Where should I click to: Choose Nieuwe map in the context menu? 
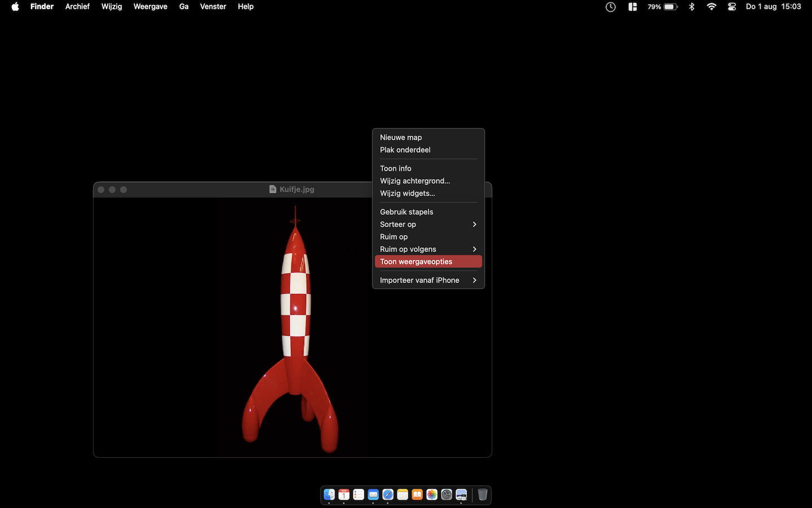[x=429, y=137]
